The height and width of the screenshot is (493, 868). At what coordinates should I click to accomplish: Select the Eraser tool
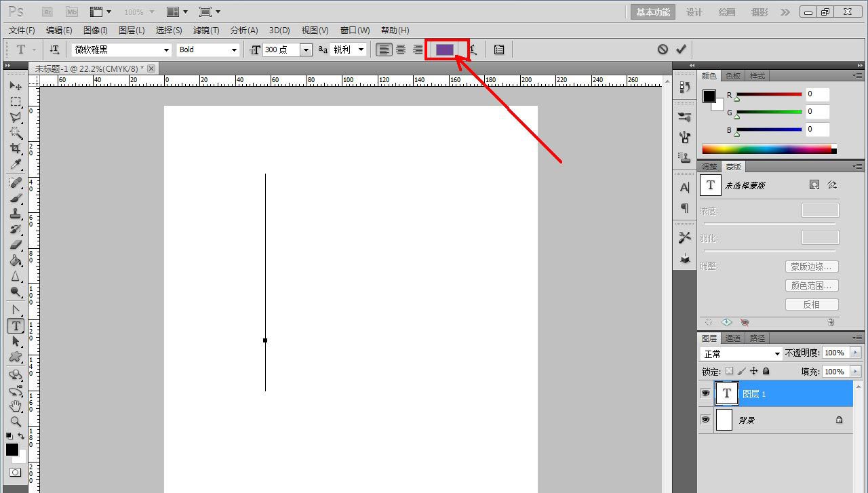click(x=15, y=245)
